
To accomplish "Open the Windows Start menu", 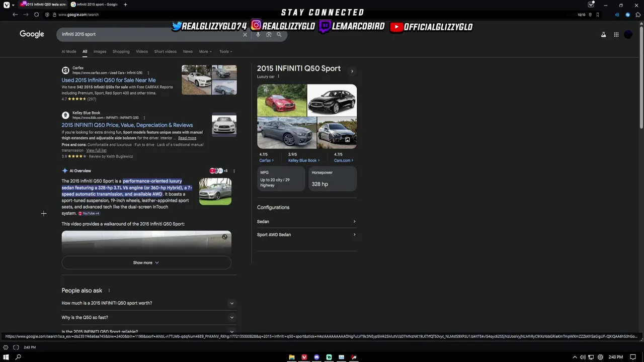I will 6,357.
